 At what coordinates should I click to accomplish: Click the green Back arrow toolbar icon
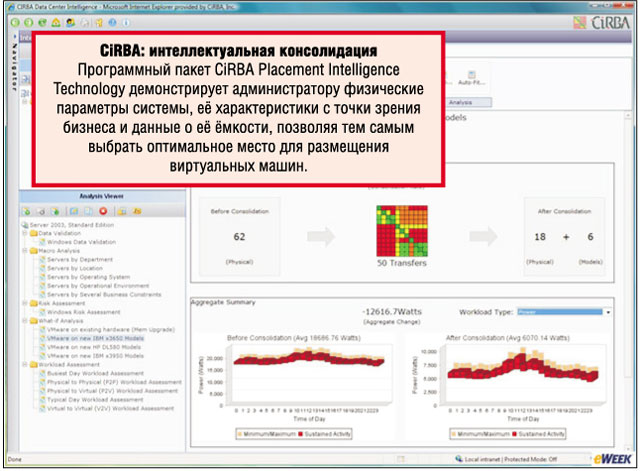(x=15, y=23)
